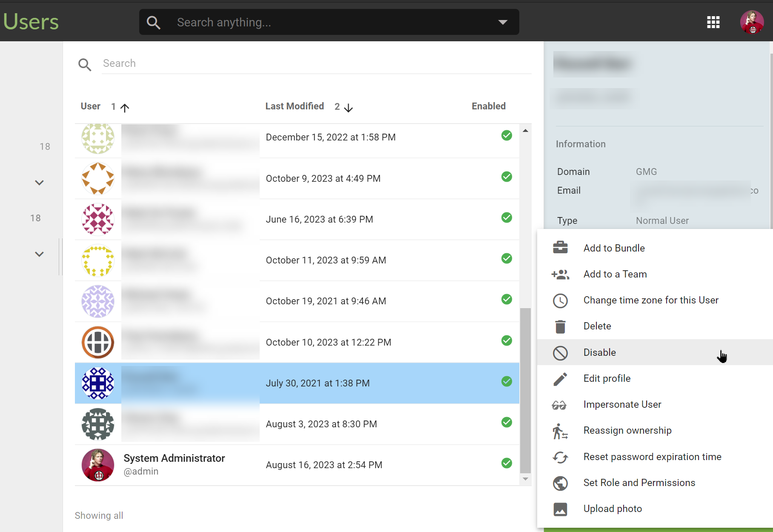The image size is (773, 532).
Task: Sort by User column ascending arrow
Action: tap(125, 108)
